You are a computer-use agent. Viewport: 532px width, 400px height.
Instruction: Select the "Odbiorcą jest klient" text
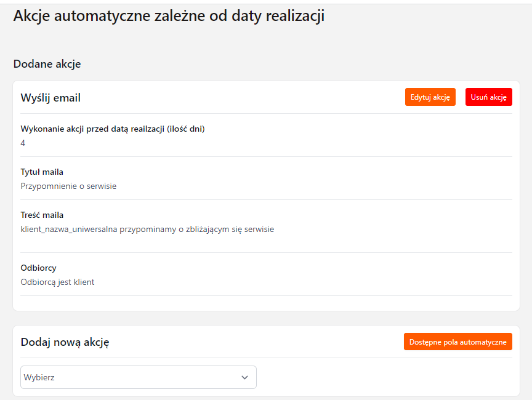[57, 282]
